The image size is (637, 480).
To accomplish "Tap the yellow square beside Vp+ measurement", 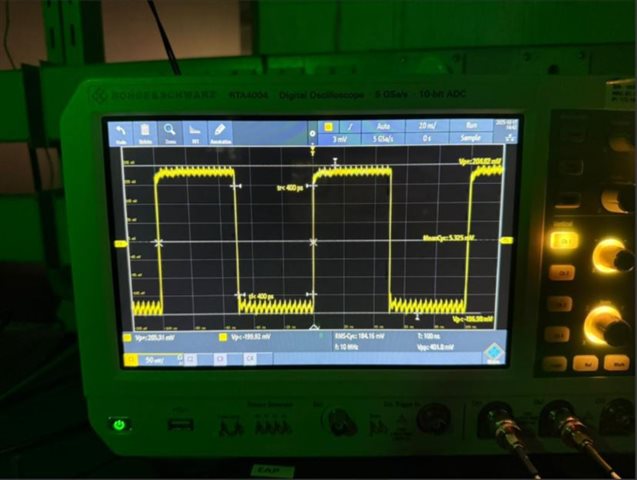I will point(127,337).
